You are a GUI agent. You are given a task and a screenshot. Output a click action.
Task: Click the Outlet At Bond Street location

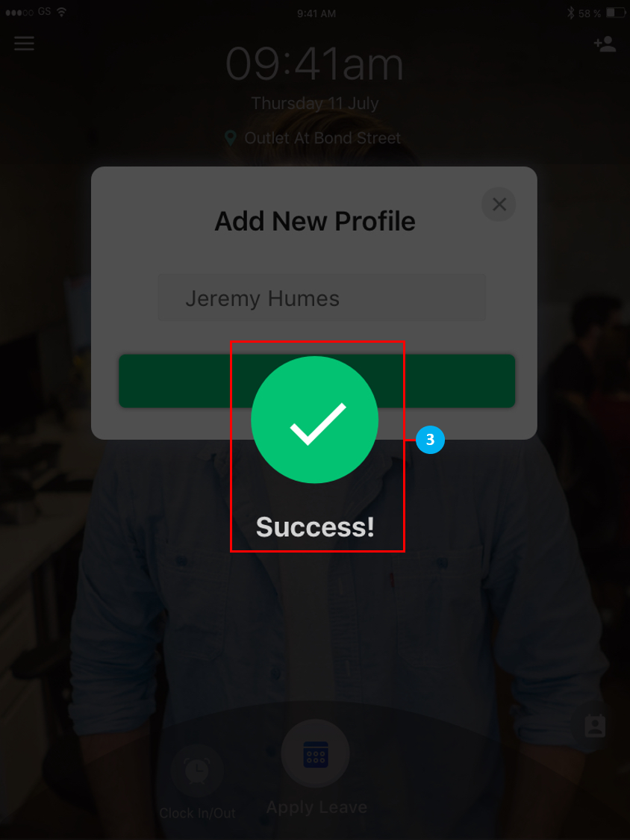tap(322, 138)
